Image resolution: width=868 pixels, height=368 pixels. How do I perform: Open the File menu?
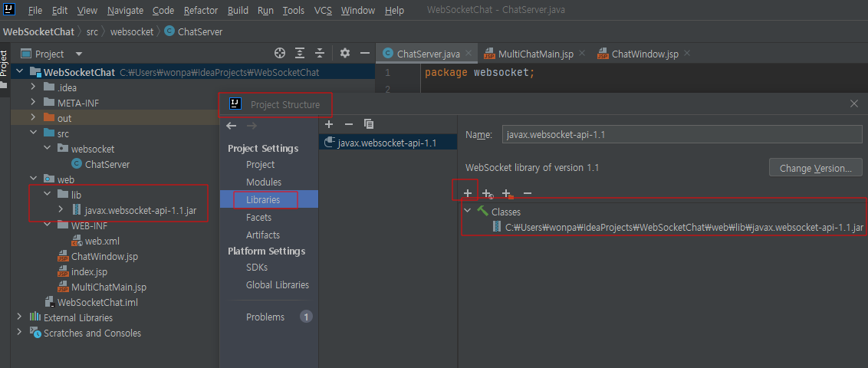pyautogui.click(x=35, y=11)
